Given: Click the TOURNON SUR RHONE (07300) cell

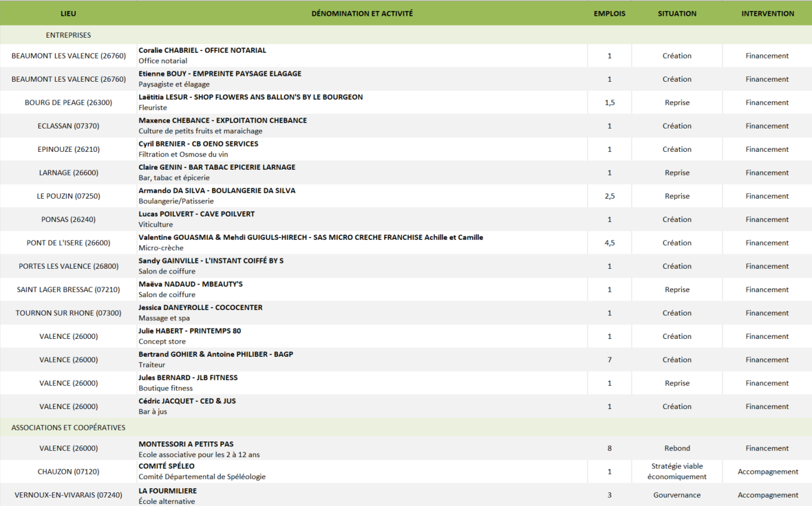Looking at the screenshot, I should [68, 313].
